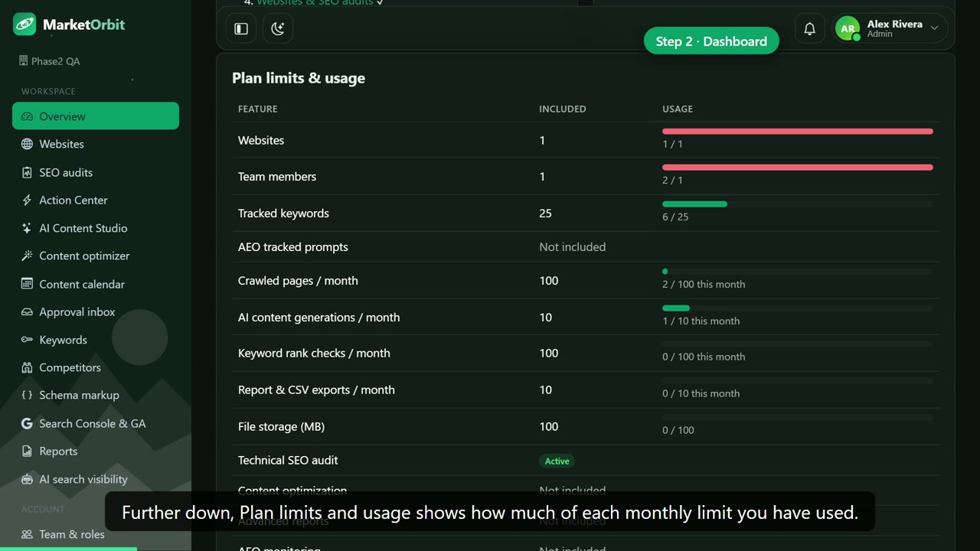
Task: Click the MarketOrbit logo icon
Action: pyautogui.click(x=24, y=24)
